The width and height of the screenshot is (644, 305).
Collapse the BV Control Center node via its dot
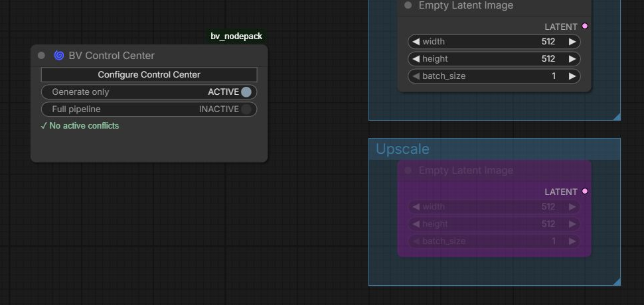coord(41,55)
